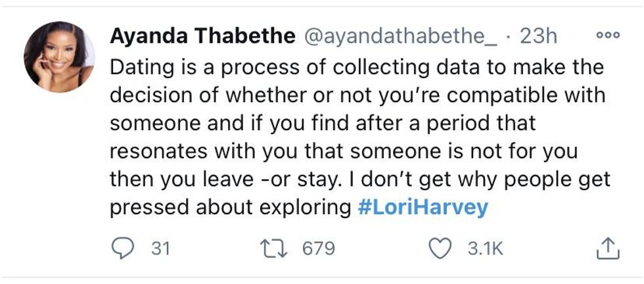The width and height of the screenshot is (644, 284).
Task: View the 3.1K likes count
Action: pyautogui.click(x=483, y=248)
